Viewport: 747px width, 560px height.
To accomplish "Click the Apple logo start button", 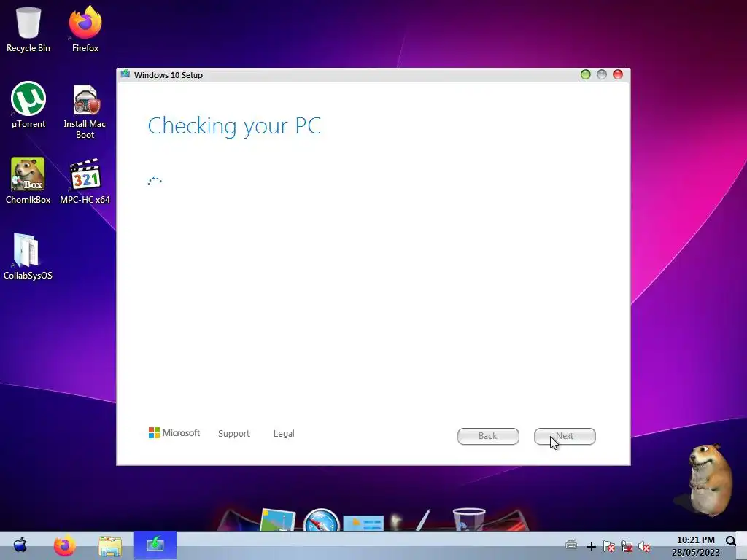I will (20, 545).
